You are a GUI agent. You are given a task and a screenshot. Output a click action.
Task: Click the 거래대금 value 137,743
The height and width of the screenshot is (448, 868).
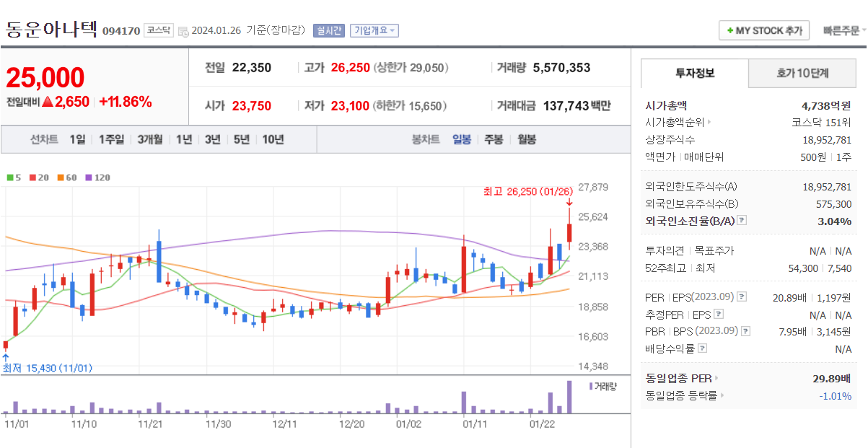click(x=566, y=106)
